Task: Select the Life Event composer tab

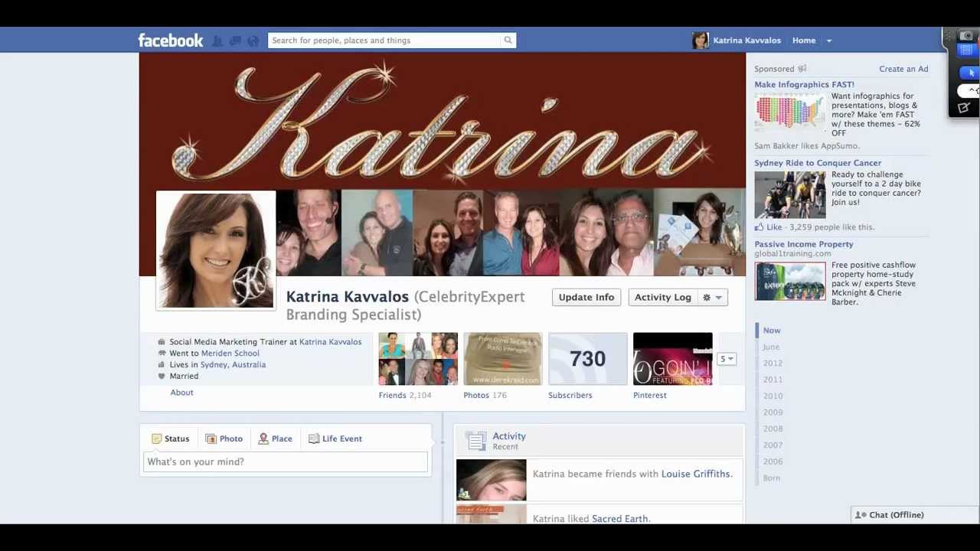Action: (335, 439)
